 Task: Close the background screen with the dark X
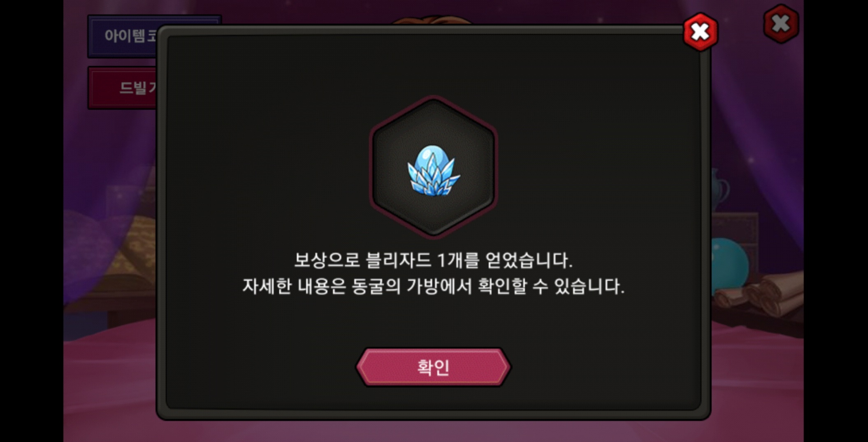780,24
